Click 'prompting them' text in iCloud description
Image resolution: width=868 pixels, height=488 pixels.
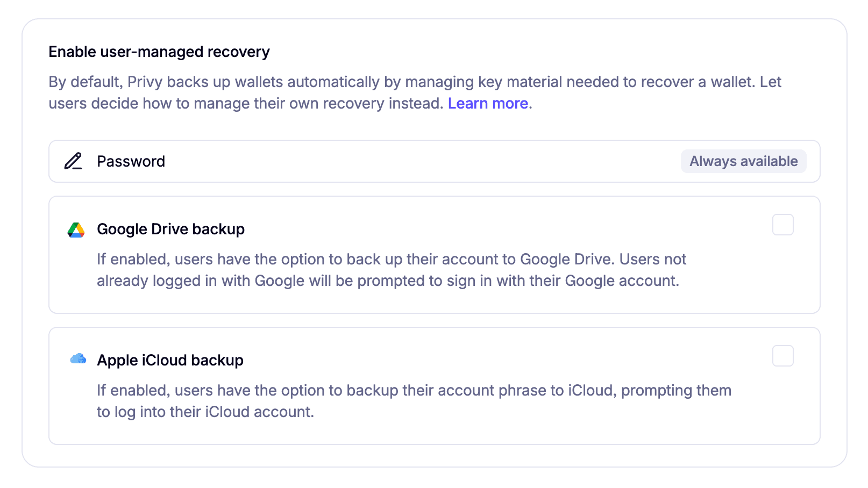tap(676, 390)
